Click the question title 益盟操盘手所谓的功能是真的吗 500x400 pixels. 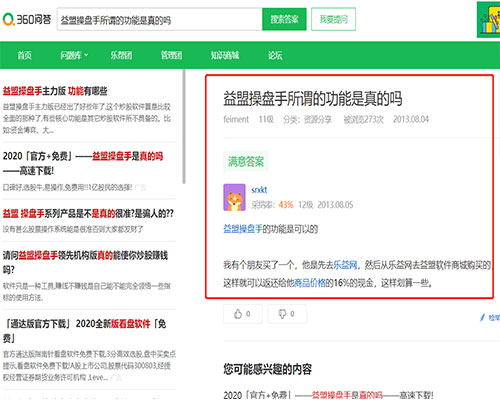point(313,99)
